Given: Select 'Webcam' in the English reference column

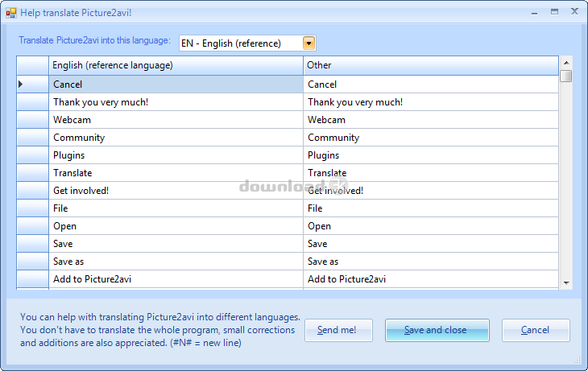Looking at the screenshot, I should 176,120.
